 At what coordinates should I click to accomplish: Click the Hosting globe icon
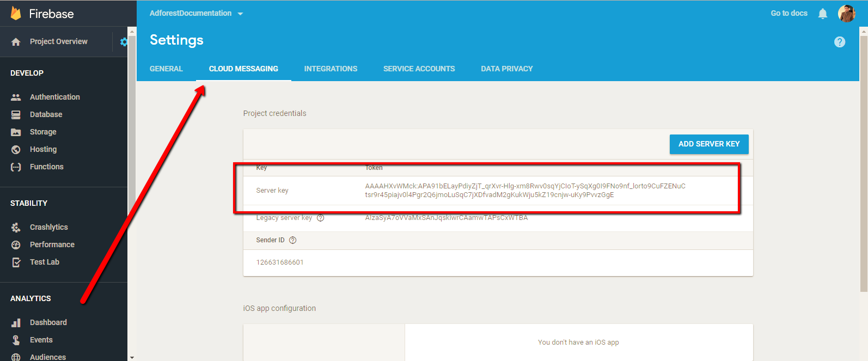(x=16, y=149)
